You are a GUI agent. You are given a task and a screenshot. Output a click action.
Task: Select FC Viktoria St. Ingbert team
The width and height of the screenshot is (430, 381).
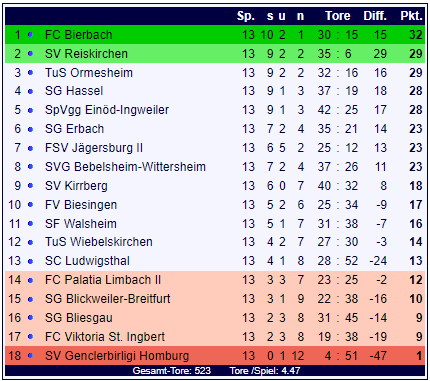point(105,336)
